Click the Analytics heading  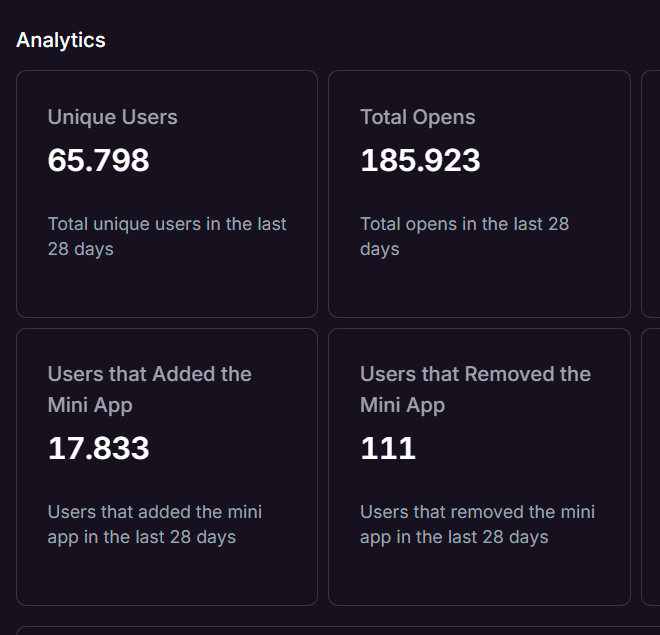point(61,40)
